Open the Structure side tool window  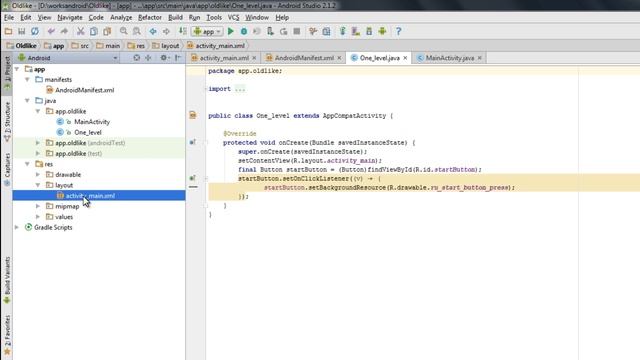[7, 121]
